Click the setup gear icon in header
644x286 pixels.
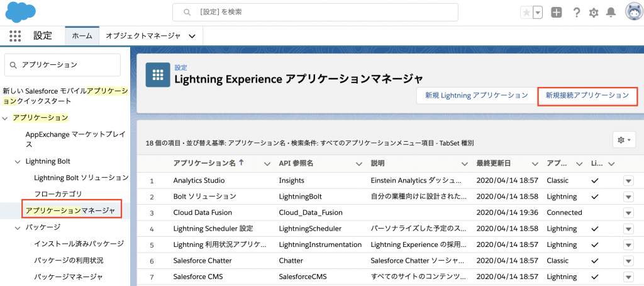tap(594, 13)
